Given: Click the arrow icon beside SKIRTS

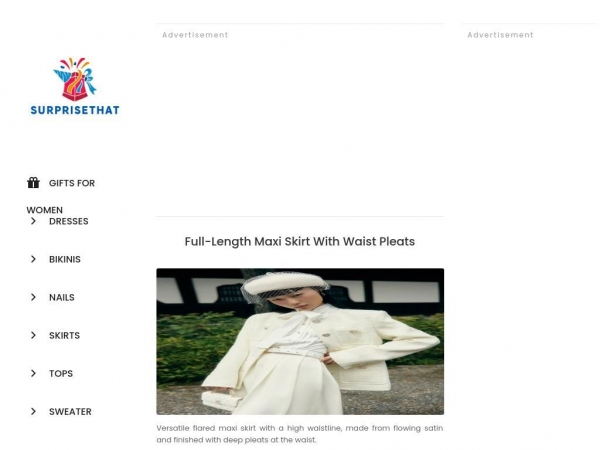Looking at the screenshot, I should click(33, 335).
